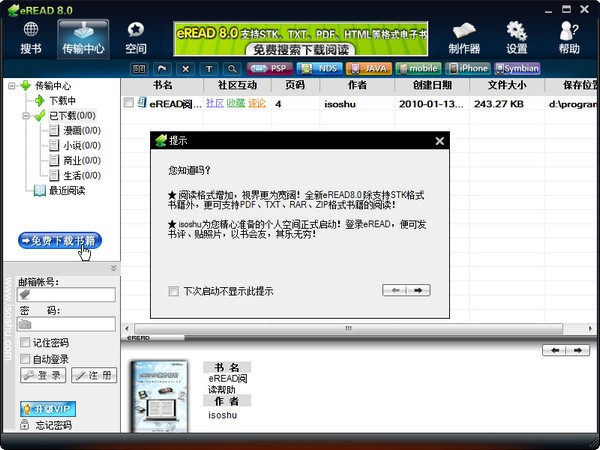Screen dimensions: 600x450
Task: Sort by 社区互动 column header
Action: tap(237, 85)
